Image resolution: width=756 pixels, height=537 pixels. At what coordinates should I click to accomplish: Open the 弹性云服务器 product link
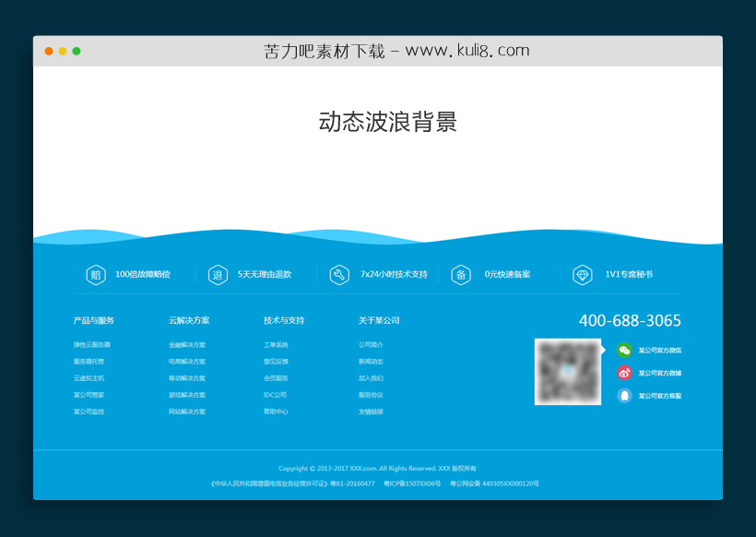(x=90, y=344)
